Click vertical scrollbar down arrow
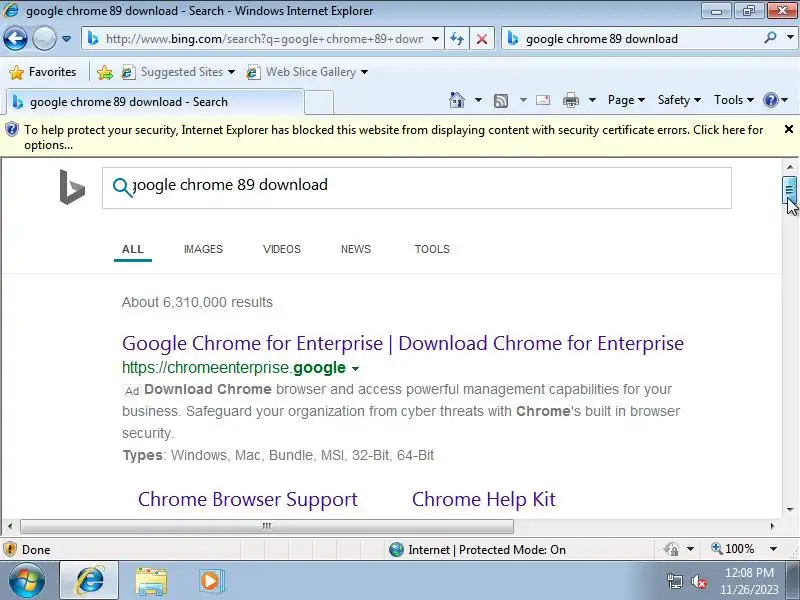The width and height of the screenshot is (800, 600). 789,509
